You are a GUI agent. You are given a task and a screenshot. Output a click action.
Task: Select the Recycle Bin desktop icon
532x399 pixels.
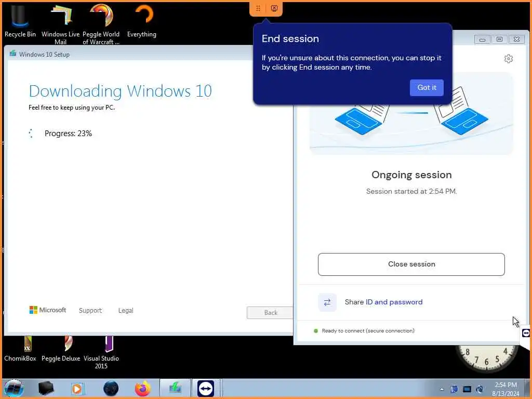pyautogui.click(x=20, y=21)
